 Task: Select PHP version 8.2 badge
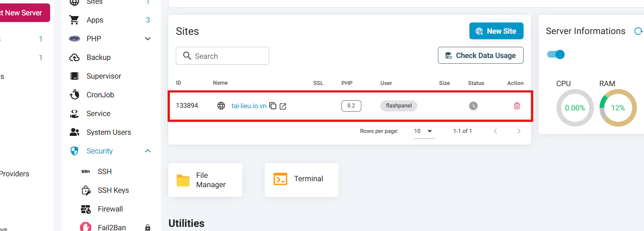[x=351, y=106]
